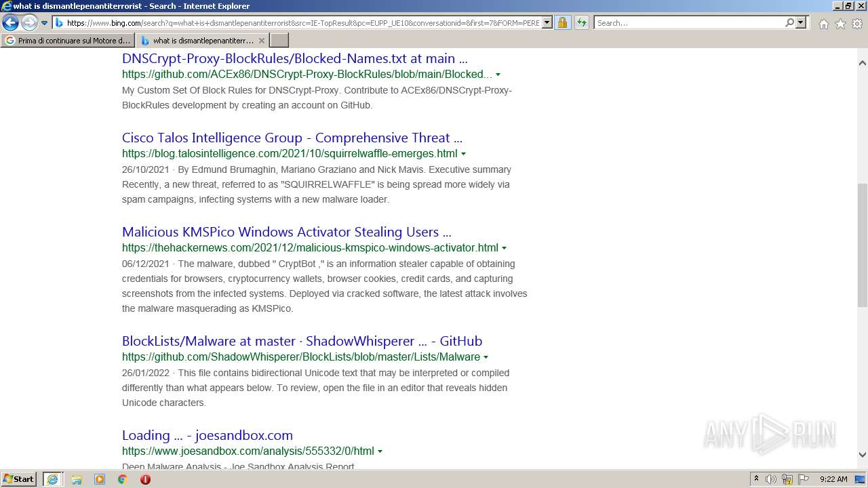This screenshot has height=488, width=868.
Task: Minimize the Internet Explorer window
Action: [837, 5]
